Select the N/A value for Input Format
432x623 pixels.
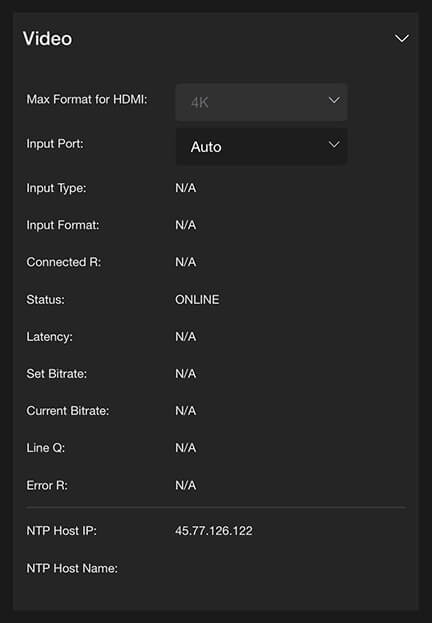point(186,225)
